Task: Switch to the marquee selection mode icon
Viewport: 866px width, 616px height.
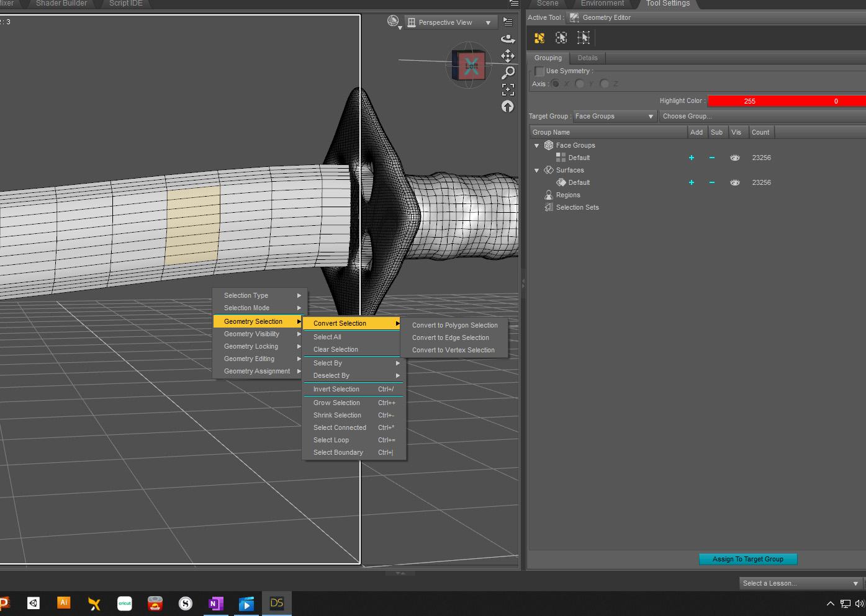Action: click(x=561, y=37)
